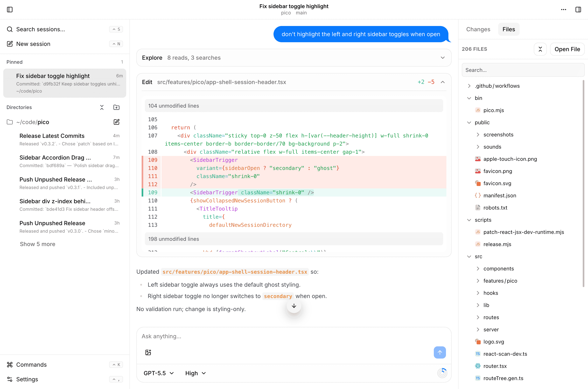Open Settings in the sidebar
This screenshot has width=588, height=389.
click(x=65, y=379)
